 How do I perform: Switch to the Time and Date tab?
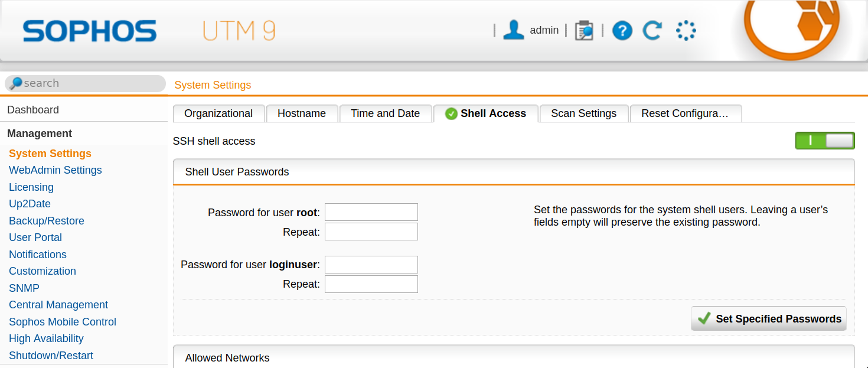pos(385,113)
